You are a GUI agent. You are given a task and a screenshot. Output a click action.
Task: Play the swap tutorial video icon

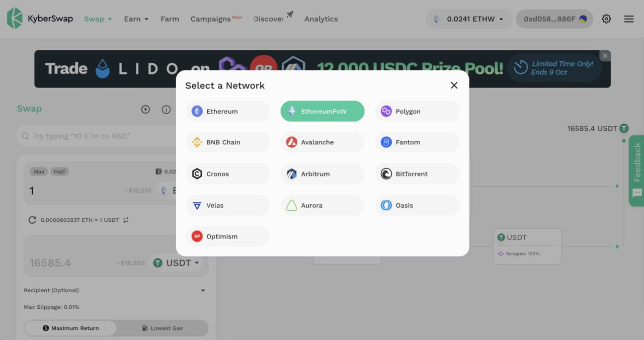145,109
